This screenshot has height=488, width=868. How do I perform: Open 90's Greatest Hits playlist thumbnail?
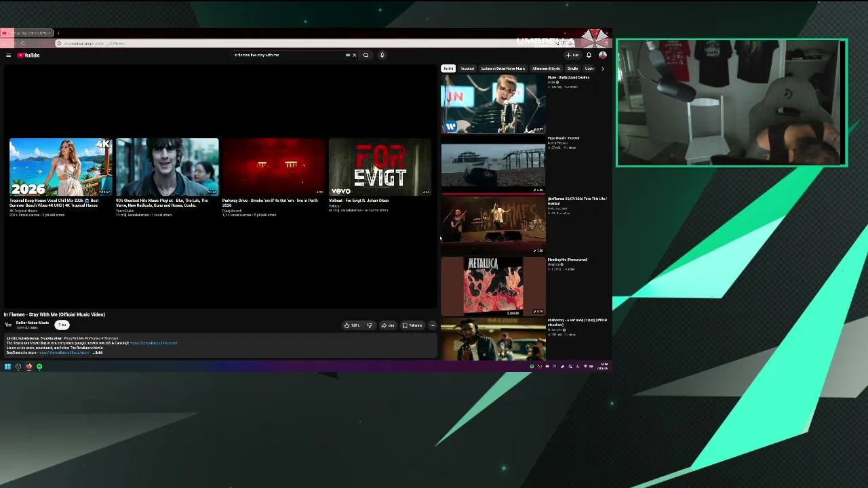pos(167,167)
